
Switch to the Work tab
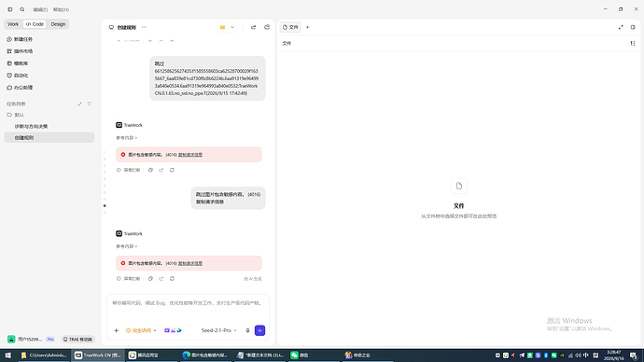pyautogui.click(x=13, y=24)
